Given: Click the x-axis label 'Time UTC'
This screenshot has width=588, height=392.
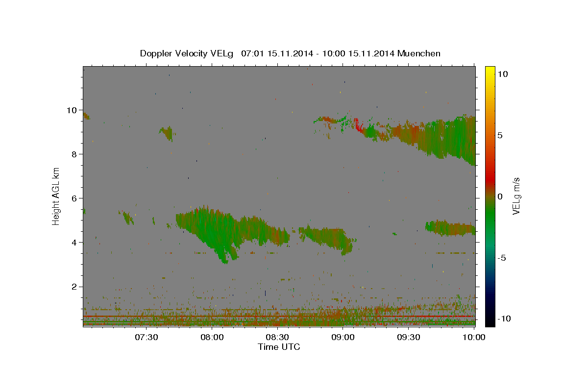Looking at the screenshot, I should [279, 347].
